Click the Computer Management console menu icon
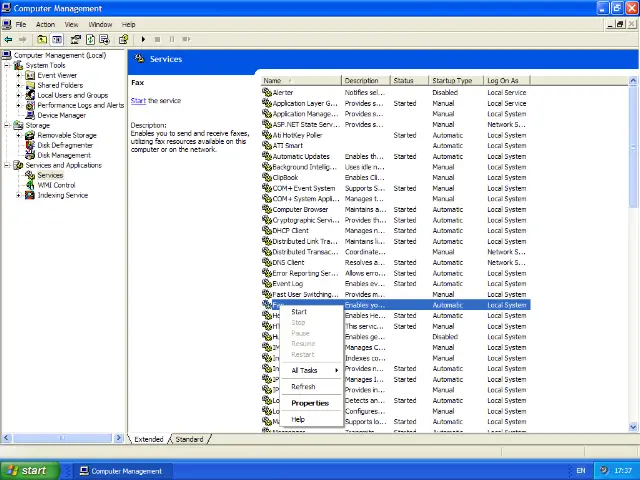Screen dimensions: 640x480 7,24
